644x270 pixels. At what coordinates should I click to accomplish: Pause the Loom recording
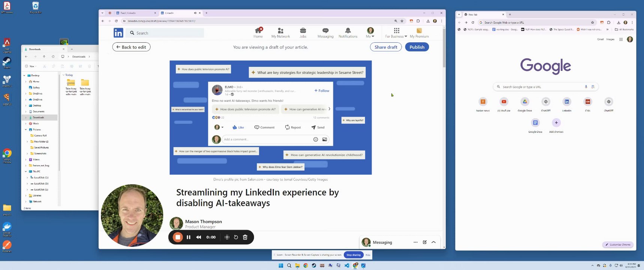(x=188, y=237)
